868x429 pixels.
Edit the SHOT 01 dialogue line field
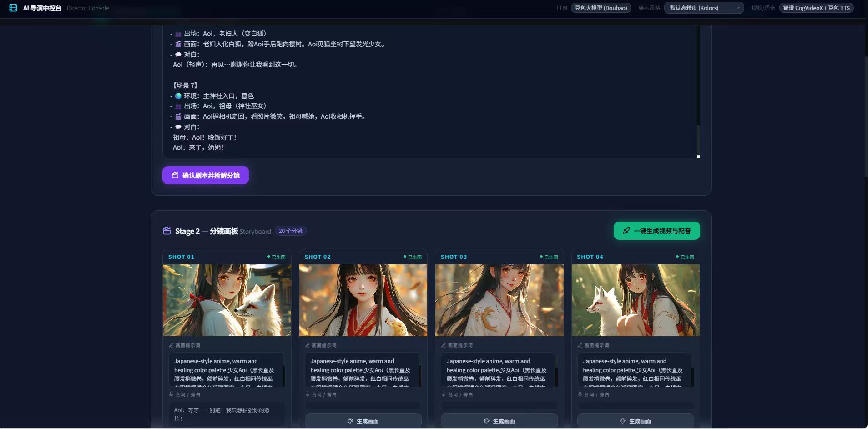tap(227, 414)
